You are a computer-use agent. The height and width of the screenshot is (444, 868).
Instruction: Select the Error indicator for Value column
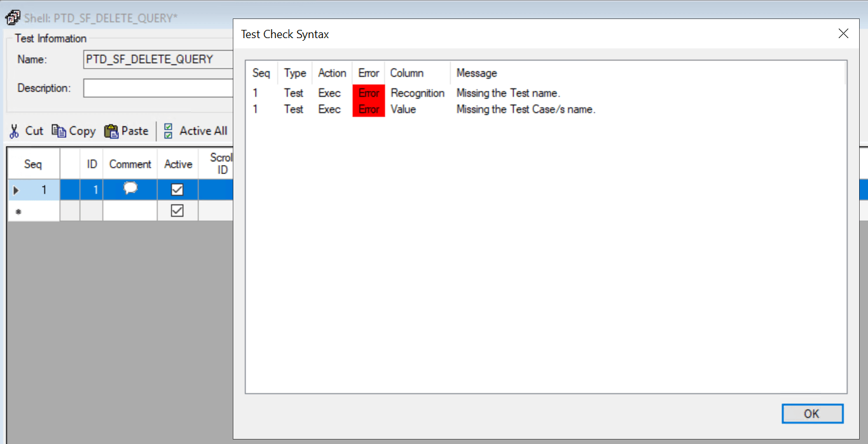pyautogui.click(x=369, y=109)
